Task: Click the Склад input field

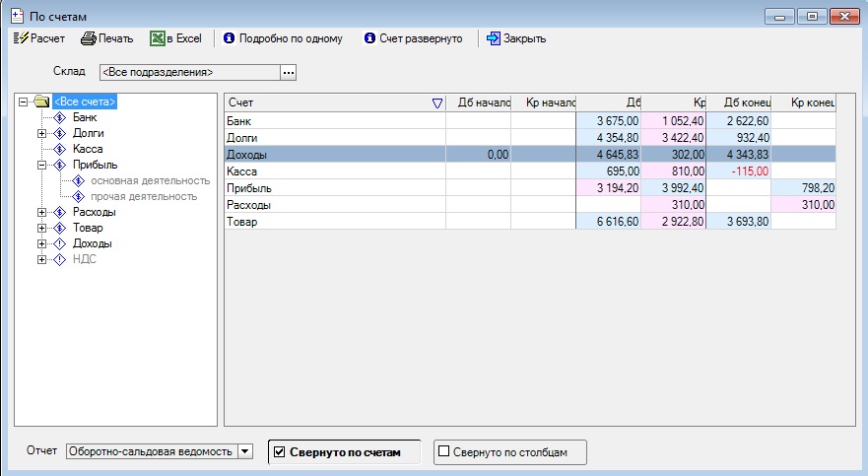Action: [x=188, y=72]
